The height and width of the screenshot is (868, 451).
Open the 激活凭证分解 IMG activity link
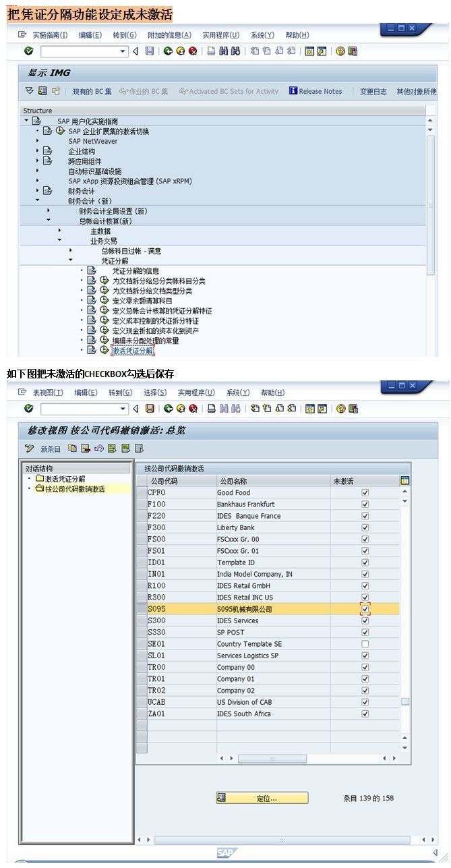pos(133,351)
